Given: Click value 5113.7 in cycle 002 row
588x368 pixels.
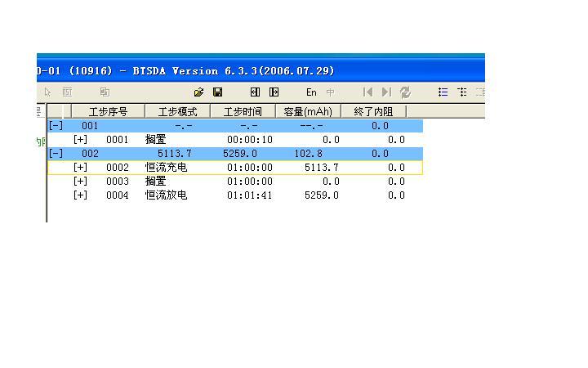Looking at the screenshot, I should (x=175, y=154).
